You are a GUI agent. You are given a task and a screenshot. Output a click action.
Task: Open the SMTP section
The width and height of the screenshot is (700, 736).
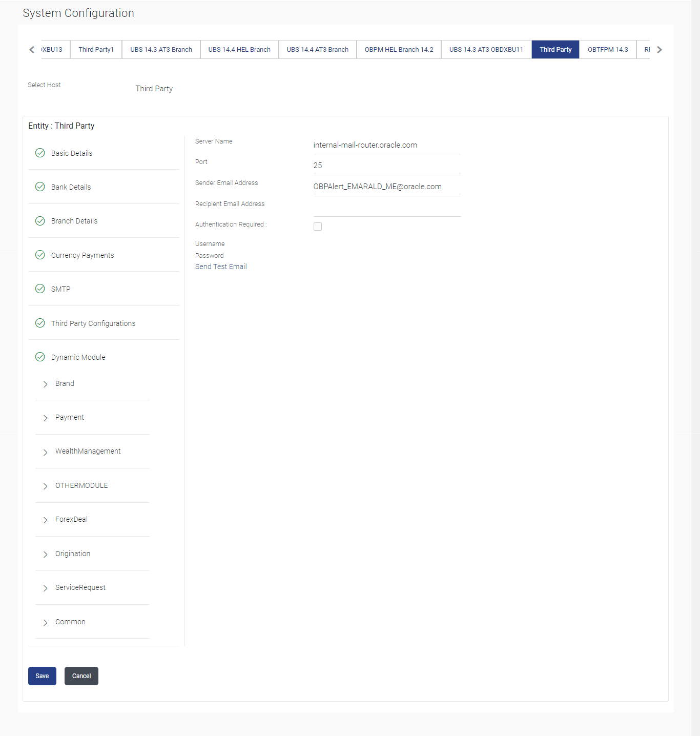[104, 289]
